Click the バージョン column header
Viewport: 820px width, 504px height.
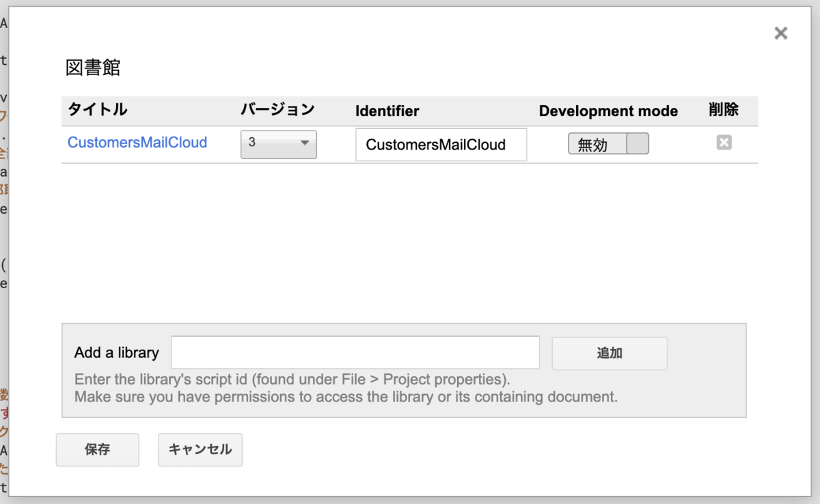click(277, 110)
